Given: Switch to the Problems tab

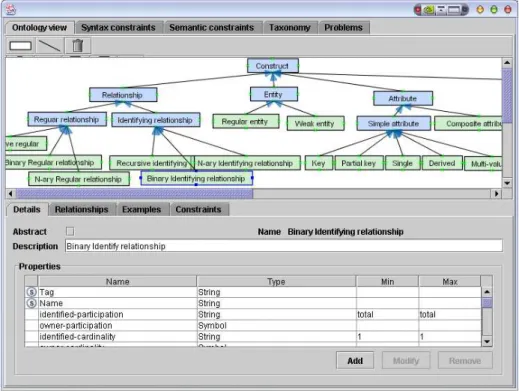Looking at the screenshot, I should point(344,28).
